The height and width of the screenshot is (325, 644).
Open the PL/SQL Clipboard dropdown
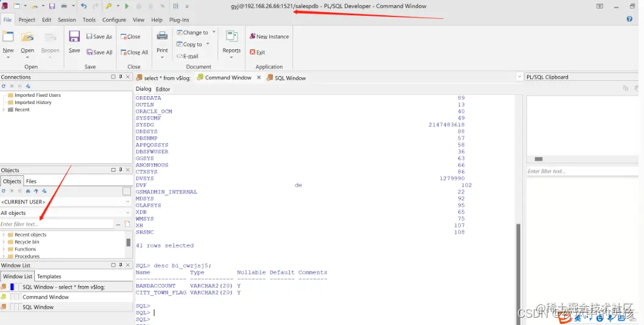(520, 77)
